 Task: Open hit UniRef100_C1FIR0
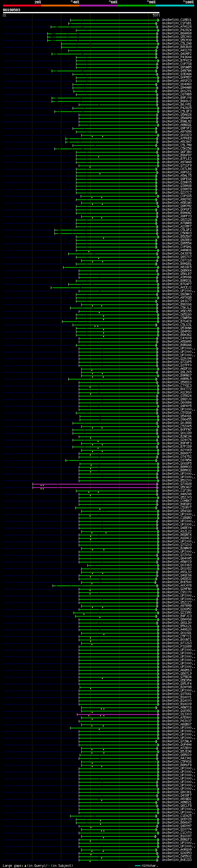(176, 491)
